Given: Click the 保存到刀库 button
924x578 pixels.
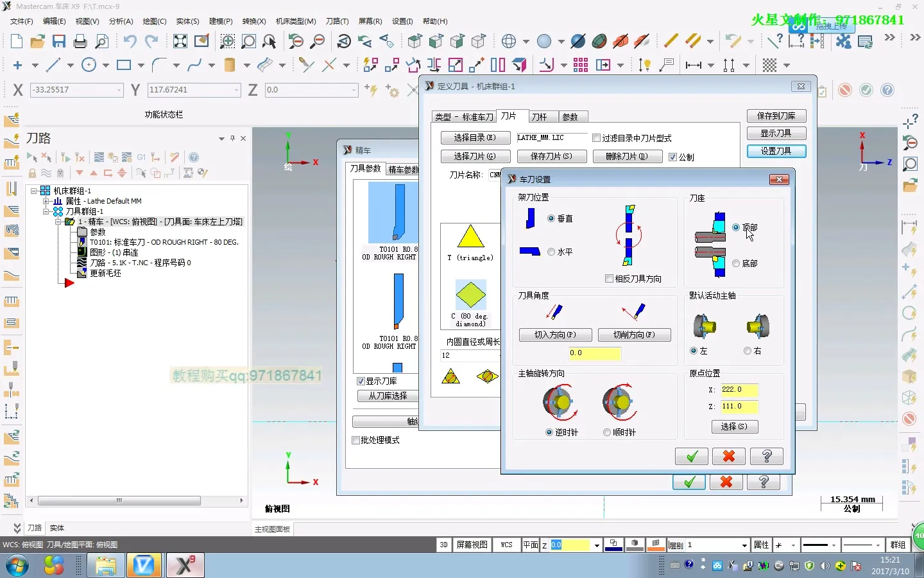Looking at the screenshot, I should pos(776,116).
